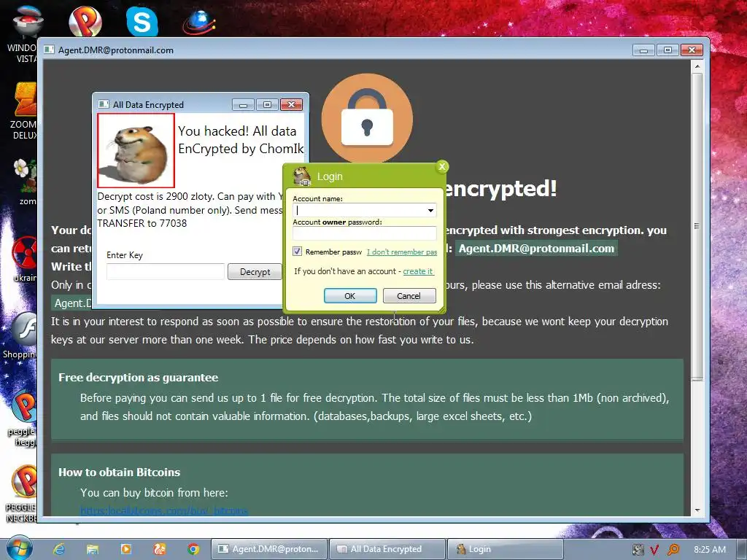Click the Show desktop strip after the clock
The width and height of the screenshot is (747, 560).
tap(742, 549)
